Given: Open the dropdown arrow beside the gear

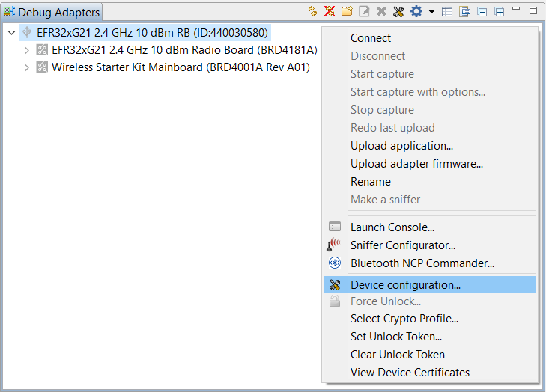Looking at the screenshot, I should 431,12.
